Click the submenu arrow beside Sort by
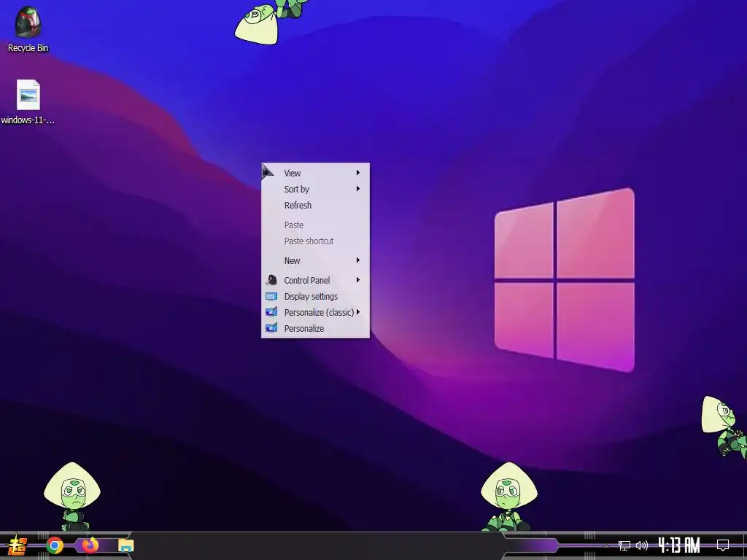 (357, 189)
